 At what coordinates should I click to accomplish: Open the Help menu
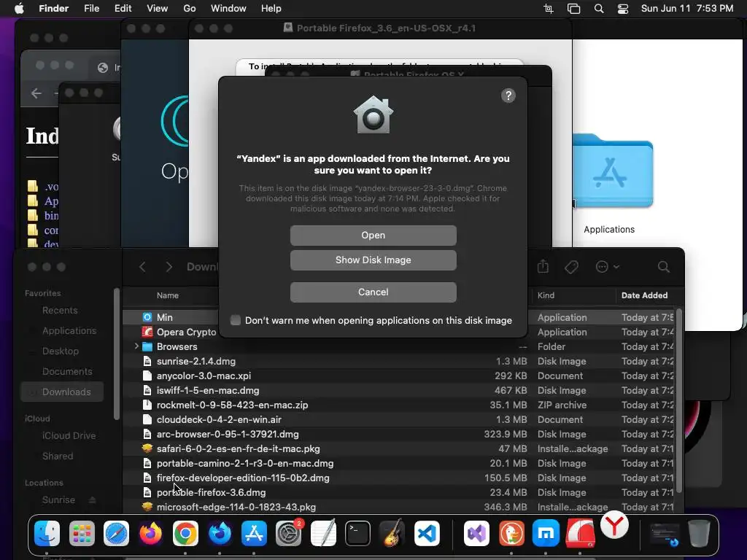tap(271, 9)
